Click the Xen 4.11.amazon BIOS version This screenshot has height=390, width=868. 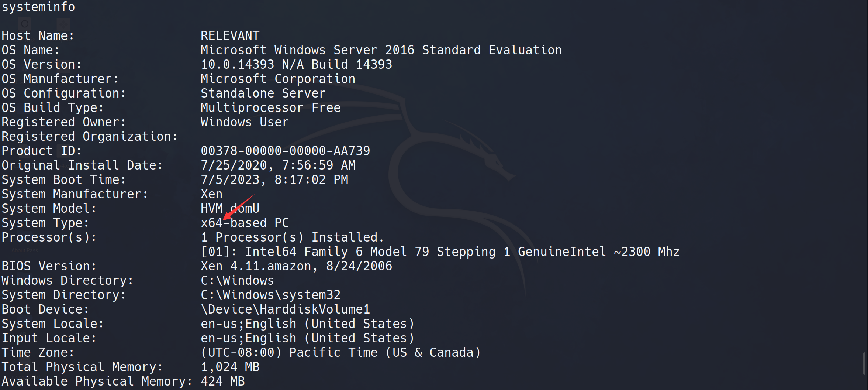(296, 266)
